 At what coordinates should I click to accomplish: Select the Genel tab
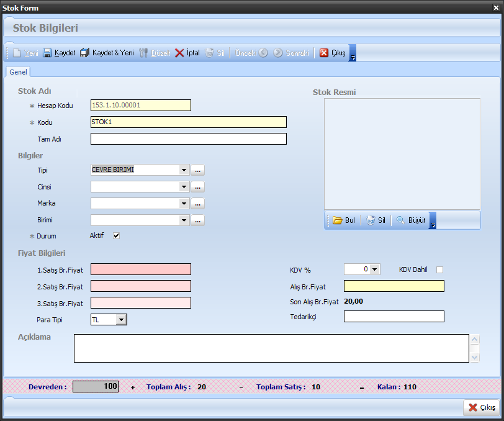[x=18, y=72]
